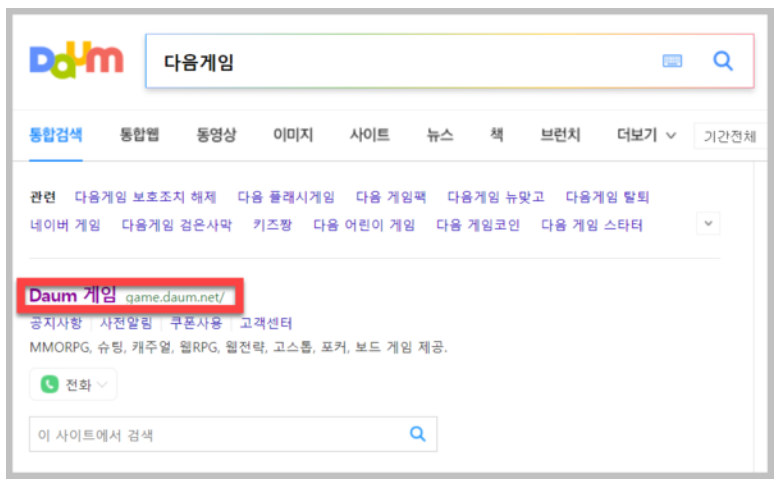The image size is (781, 481).
Task: Click the magnifier search icon in top bar
Action: click(723, 61)
